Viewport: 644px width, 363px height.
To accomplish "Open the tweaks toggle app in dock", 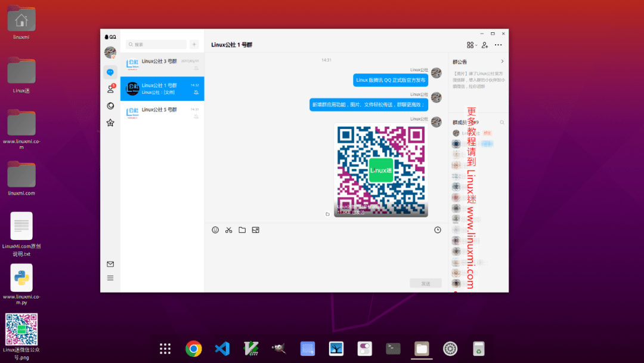I will 365,349.
